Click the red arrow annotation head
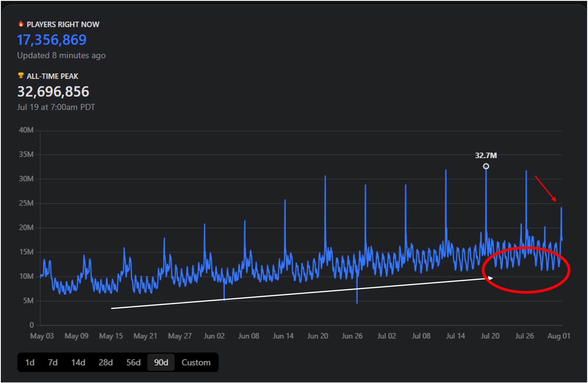The width and height of the screenshot is (588, 383). tap(554, 200)
